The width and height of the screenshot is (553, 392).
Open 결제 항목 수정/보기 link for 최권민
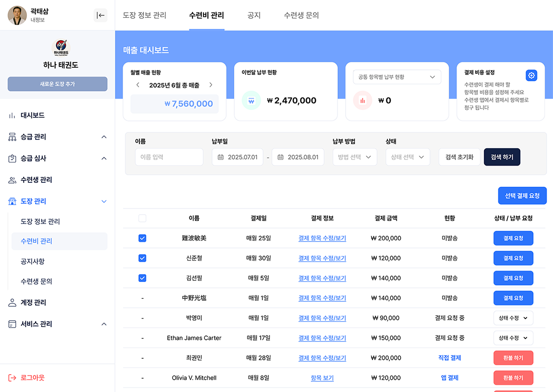(323, 357)
